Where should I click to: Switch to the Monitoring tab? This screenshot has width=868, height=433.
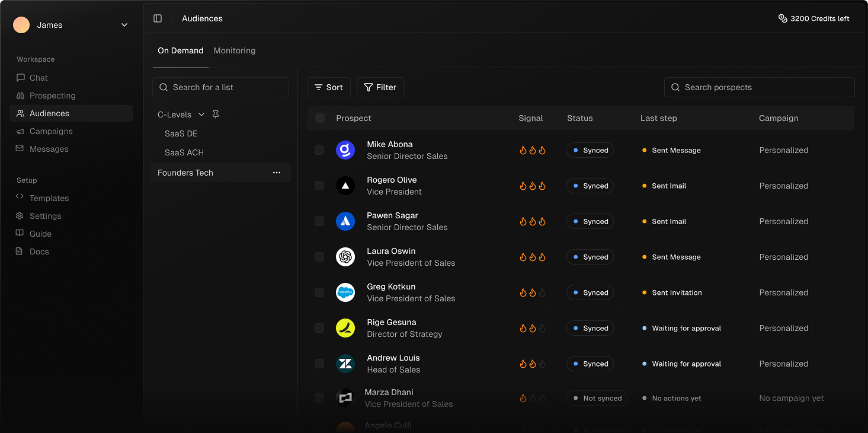coord(234,50)
